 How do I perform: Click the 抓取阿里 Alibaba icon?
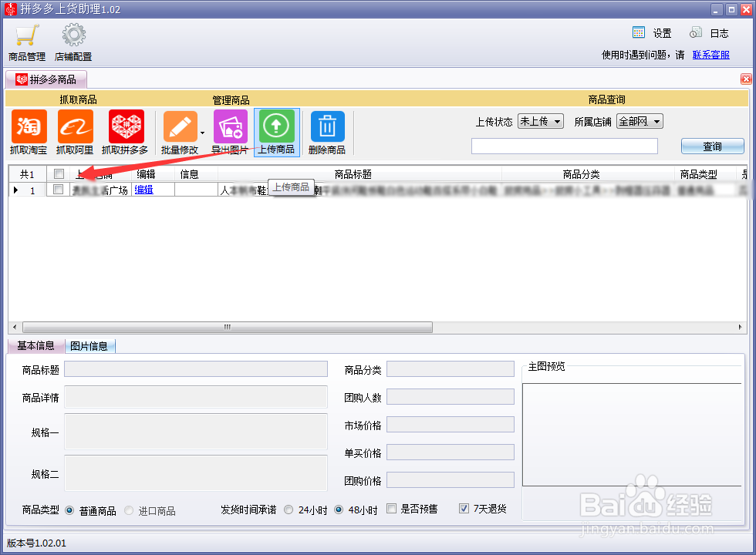(x=76, y=126)
